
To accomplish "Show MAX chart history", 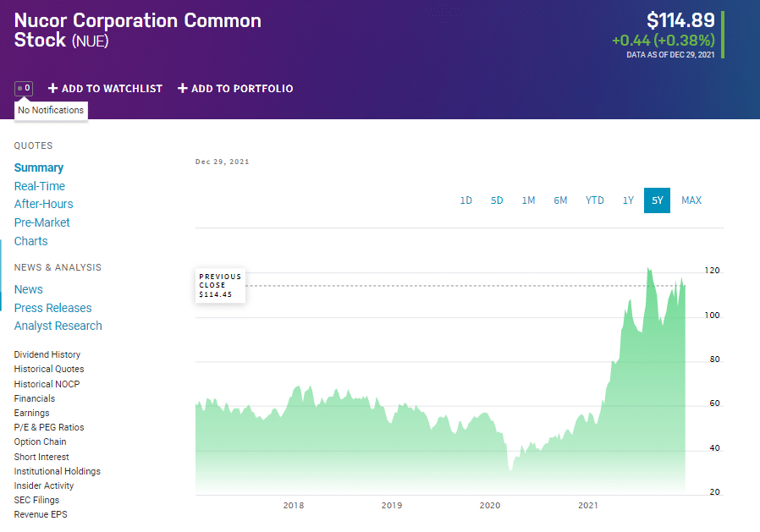I will click(691, 200).
